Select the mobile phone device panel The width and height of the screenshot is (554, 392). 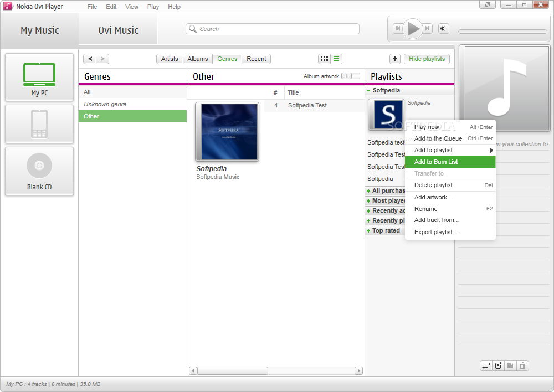[x=39, y=124]
